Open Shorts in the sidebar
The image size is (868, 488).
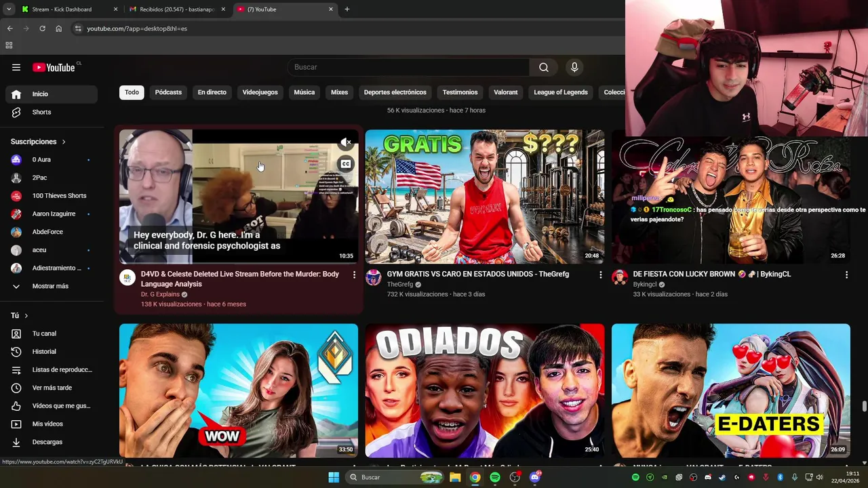(x=52, y=113)
